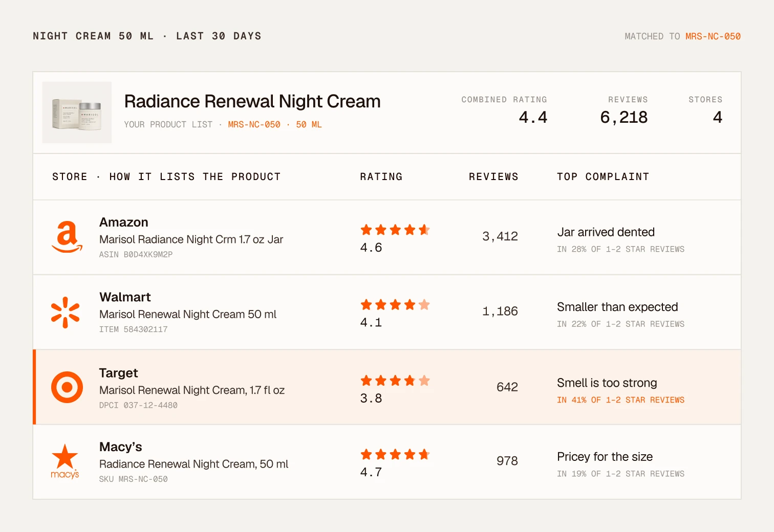774x532 pixels.
Task: Click Target review count 642
Action: (507, 387)
